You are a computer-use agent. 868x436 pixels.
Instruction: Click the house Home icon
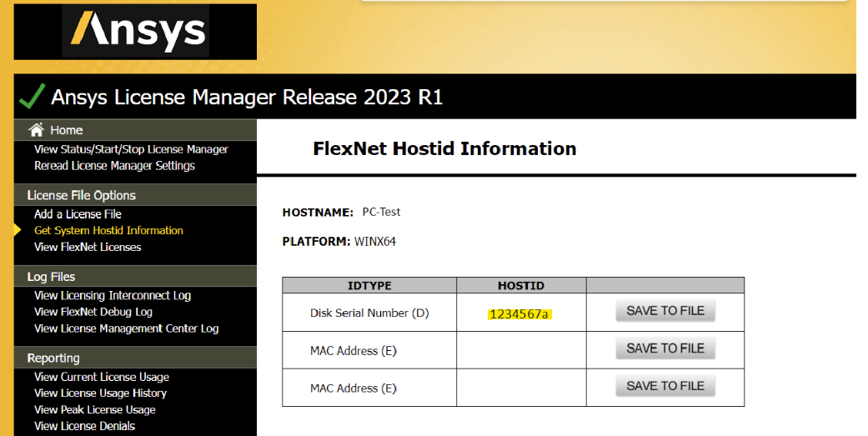tap(36, 130)
